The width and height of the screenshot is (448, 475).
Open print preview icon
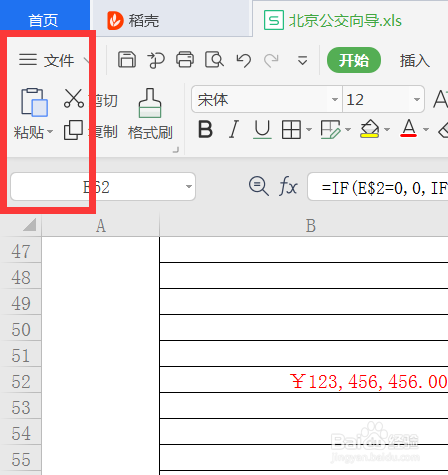point(214,60)
